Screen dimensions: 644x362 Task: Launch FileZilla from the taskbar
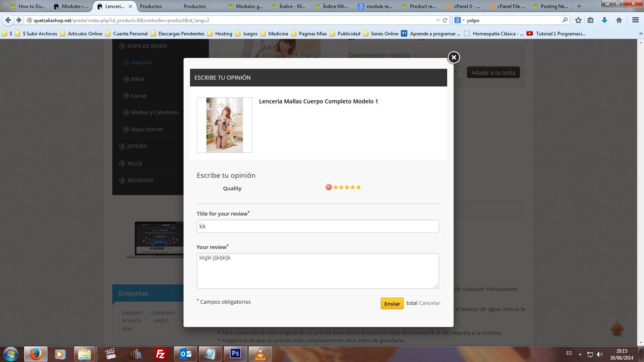click(x=160, y=354)
